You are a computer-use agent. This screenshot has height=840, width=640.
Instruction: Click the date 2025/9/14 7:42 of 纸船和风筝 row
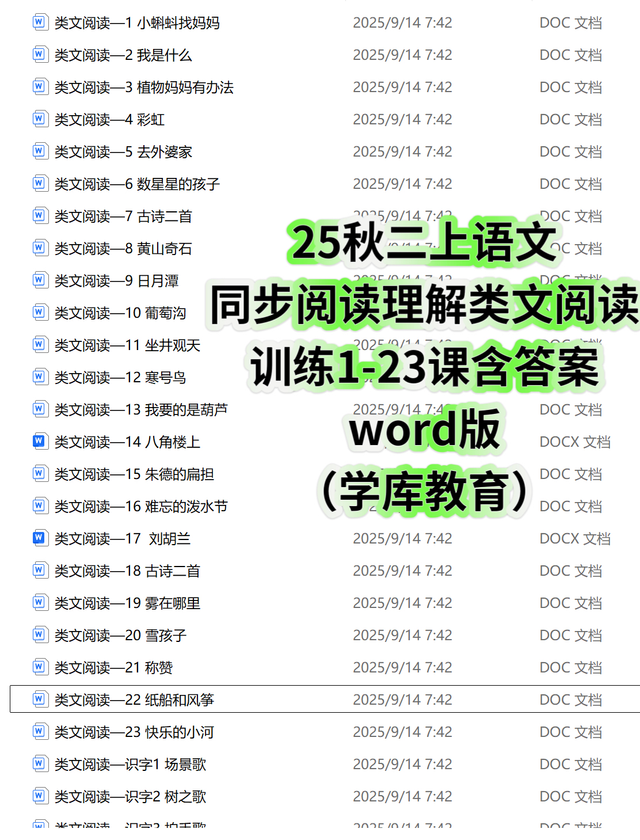pyautogui.click(x=402, y=700)
